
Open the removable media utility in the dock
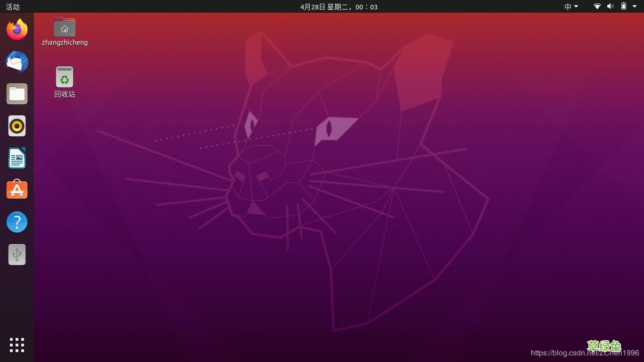(17, 254)
